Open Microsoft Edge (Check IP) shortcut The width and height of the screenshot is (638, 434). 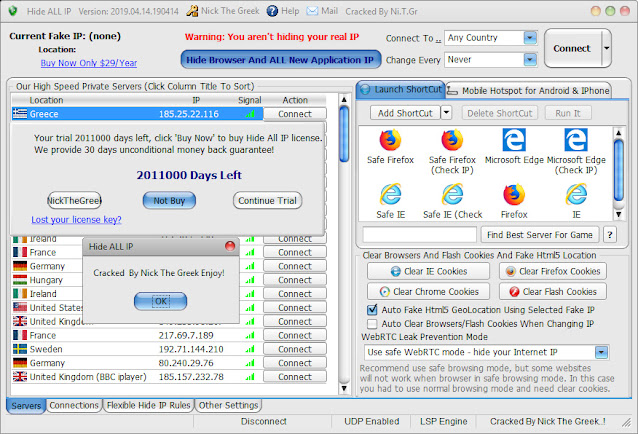pos(576,140)
